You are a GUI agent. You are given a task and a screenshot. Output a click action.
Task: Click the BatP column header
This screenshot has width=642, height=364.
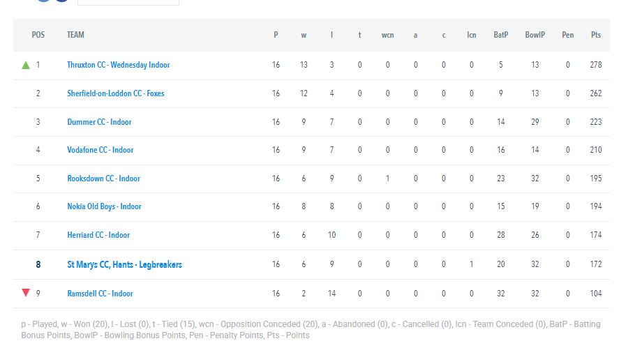tap(501, 35)
